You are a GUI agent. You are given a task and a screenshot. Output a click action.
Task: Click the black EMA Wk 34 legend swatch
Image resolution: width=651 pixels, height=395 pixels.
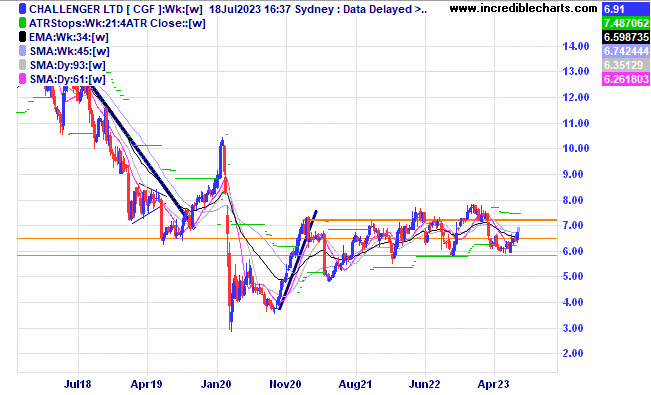click(22, 37)
